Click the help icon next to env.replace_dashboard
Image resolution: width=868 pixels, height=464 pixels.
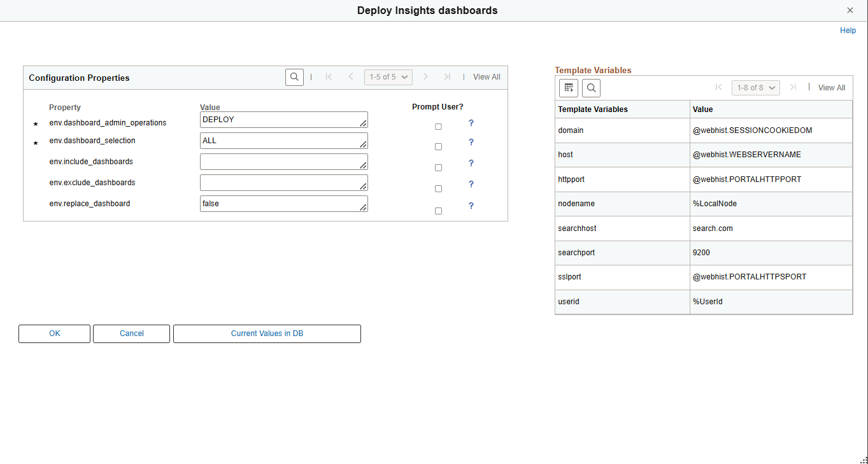471,205
